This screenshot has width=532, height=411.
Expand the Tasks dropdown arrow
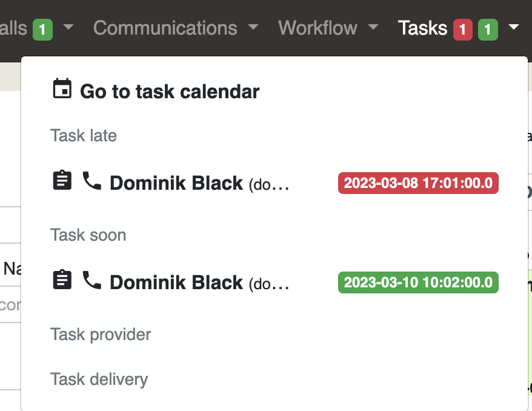(514, 27)
